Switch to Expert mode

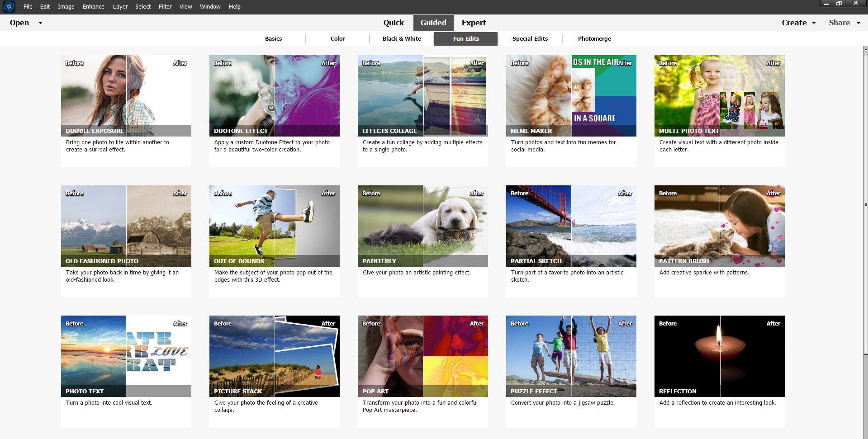[x=474, y=23]
